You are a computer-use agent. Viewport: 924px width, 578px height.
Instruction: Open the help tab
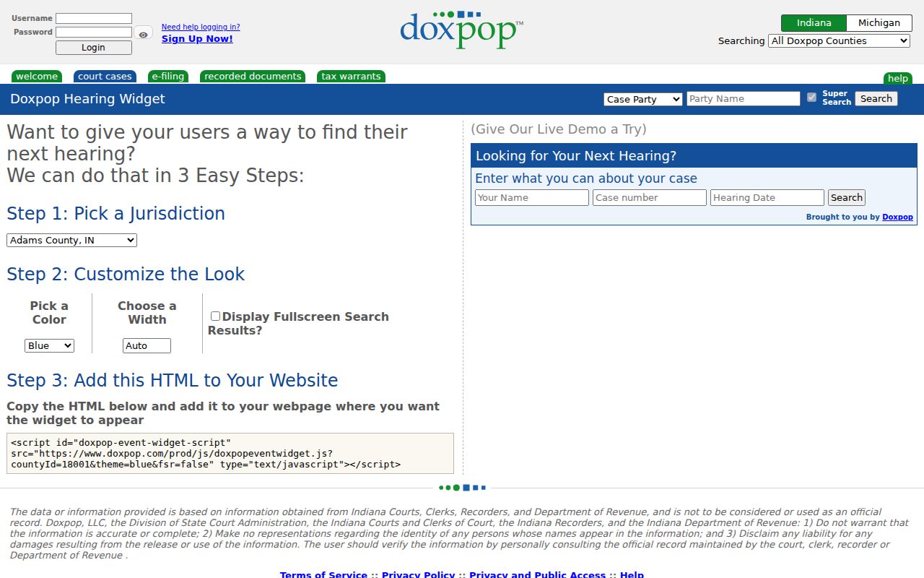pos(898,79)
